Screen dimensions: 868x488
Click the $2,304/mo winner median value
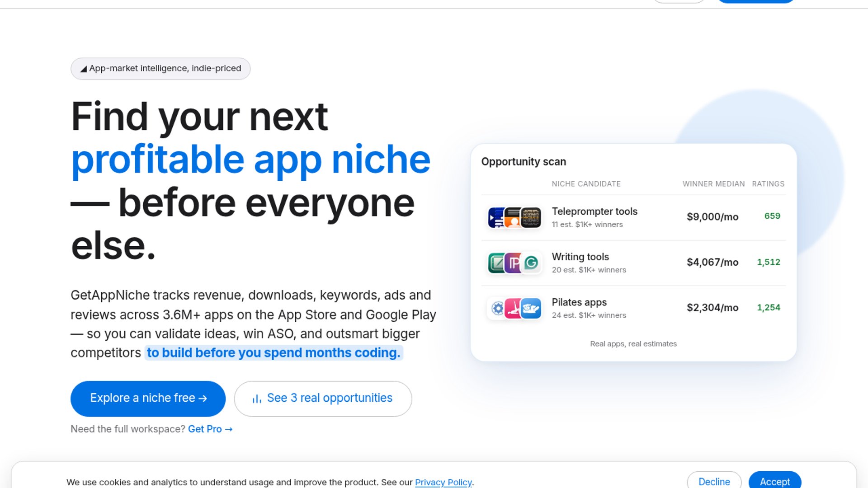(712, 308)
